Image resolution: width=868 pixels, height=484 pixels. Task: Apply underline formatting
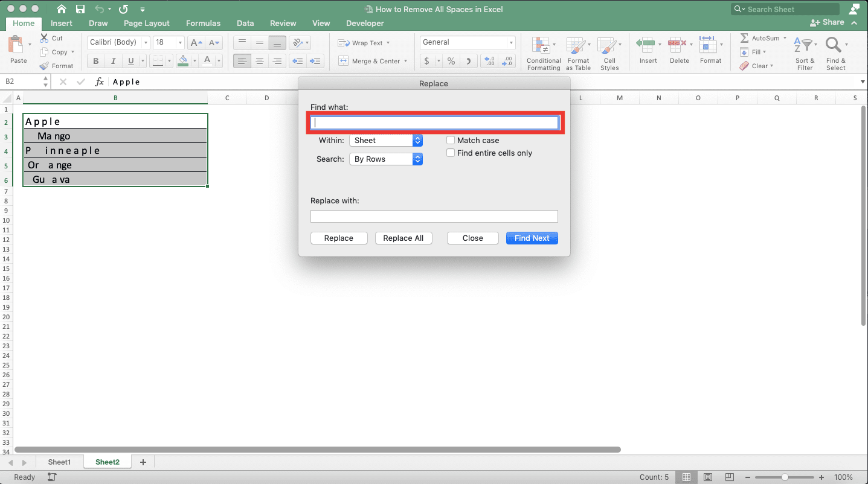[130, 61]
